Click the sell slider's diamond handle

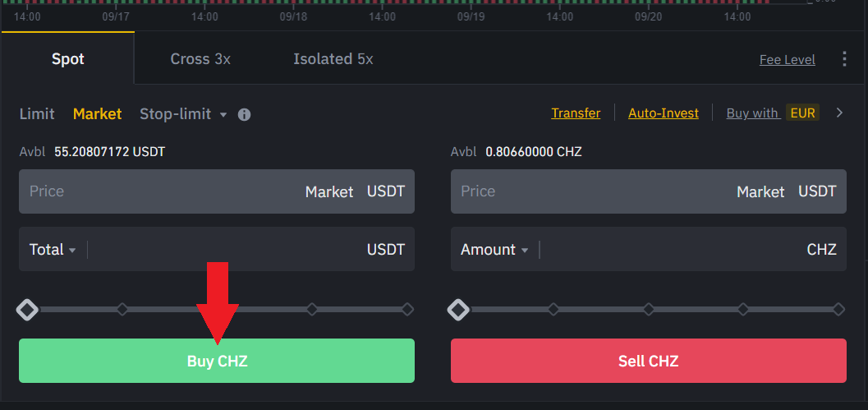(x=458, y=310)
